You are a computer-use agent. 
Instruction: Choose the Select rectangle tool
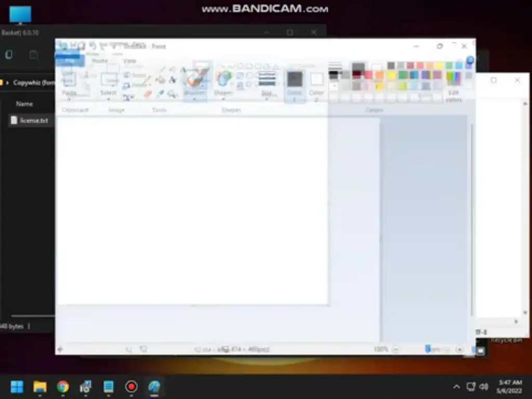pyautogui.click(x=109, y=79)
